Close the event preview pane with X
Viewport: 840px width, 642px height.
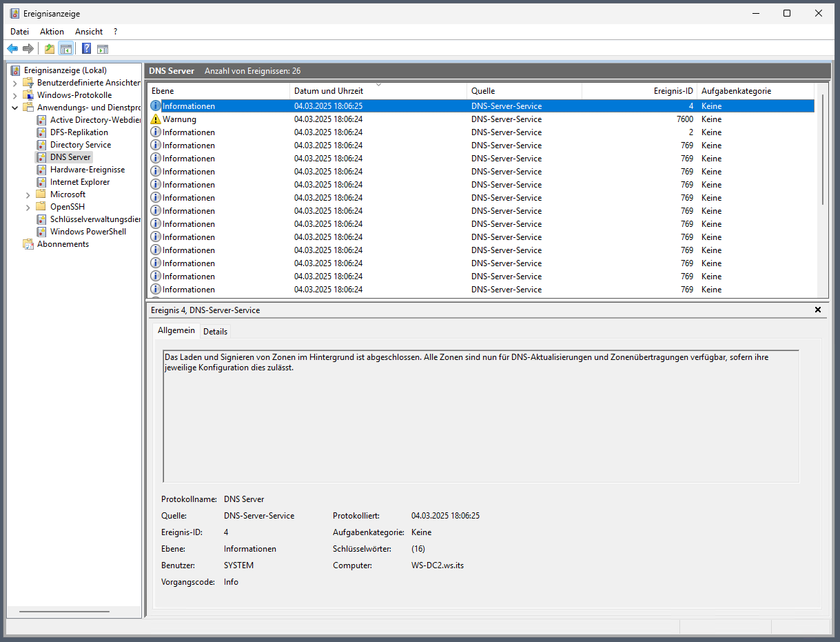(x=818, y=310)
